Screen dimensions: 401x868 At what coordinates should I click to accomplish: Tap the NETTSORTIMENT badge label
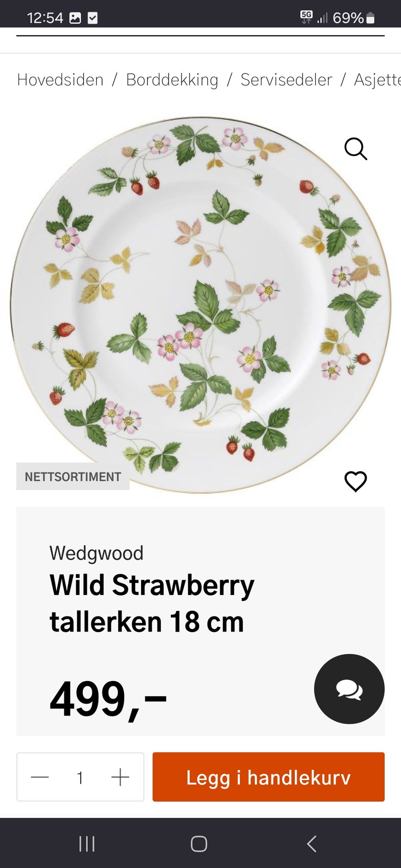[x=73, y=477]
